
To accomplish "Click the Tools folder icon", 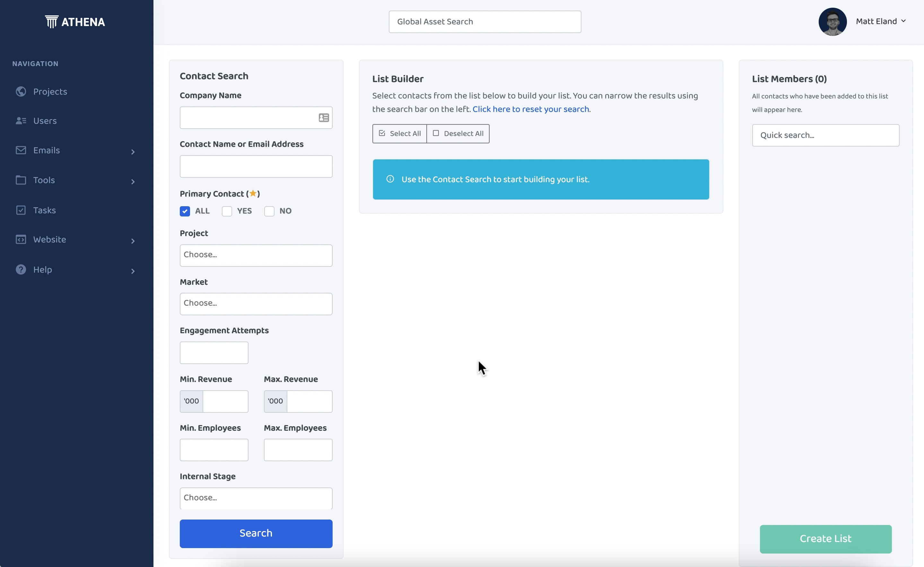I will pyautogui.click(x=21, y=180).
